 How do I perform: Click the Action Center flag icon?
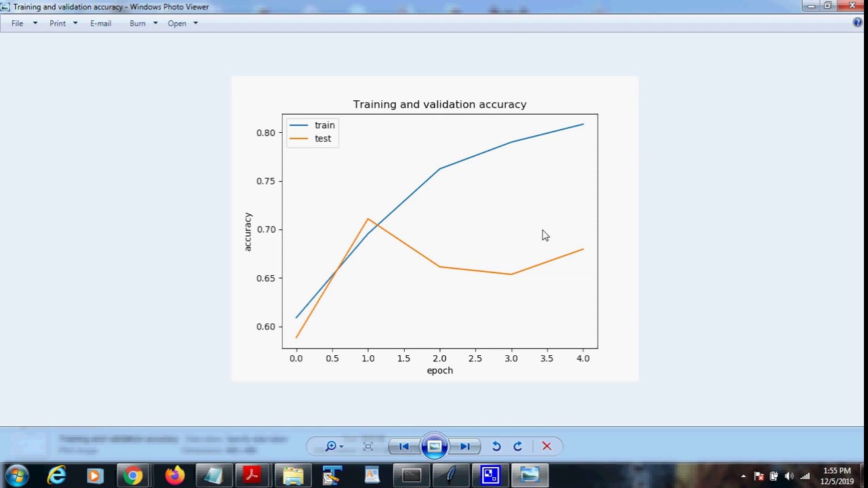tap(759, 476)
